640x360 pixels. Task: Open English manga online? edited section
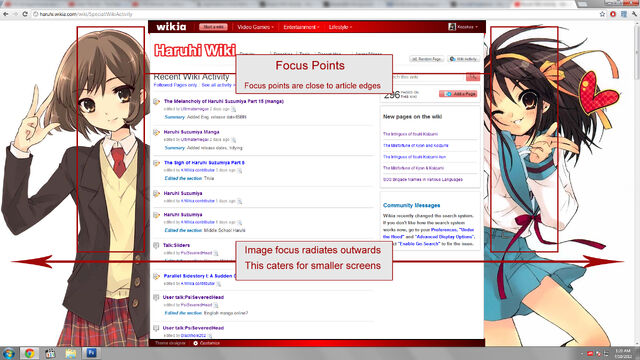(x=226, y=313)
